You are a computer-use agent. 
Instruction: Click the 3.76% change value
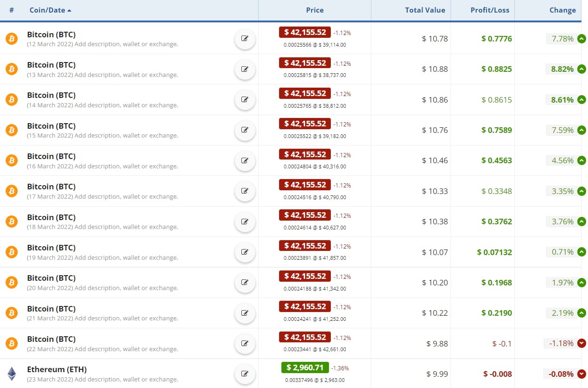point(562,222)
